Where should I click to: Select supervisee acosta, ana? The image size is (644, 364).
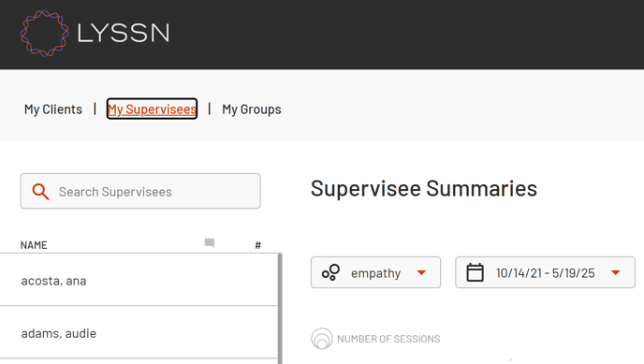139,280
